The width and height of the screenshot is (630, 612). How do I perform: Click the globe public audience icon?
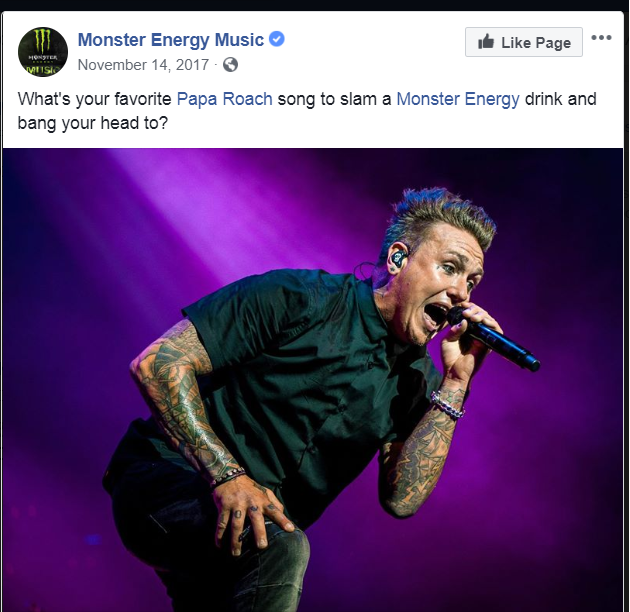click(230, 65)
